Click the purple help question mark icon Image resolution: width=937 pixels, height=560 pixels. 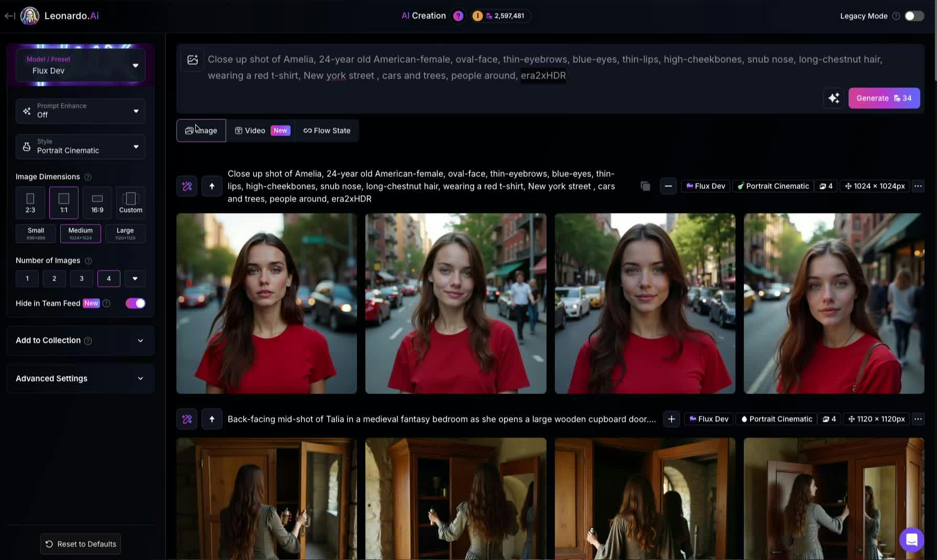point(458,16)
